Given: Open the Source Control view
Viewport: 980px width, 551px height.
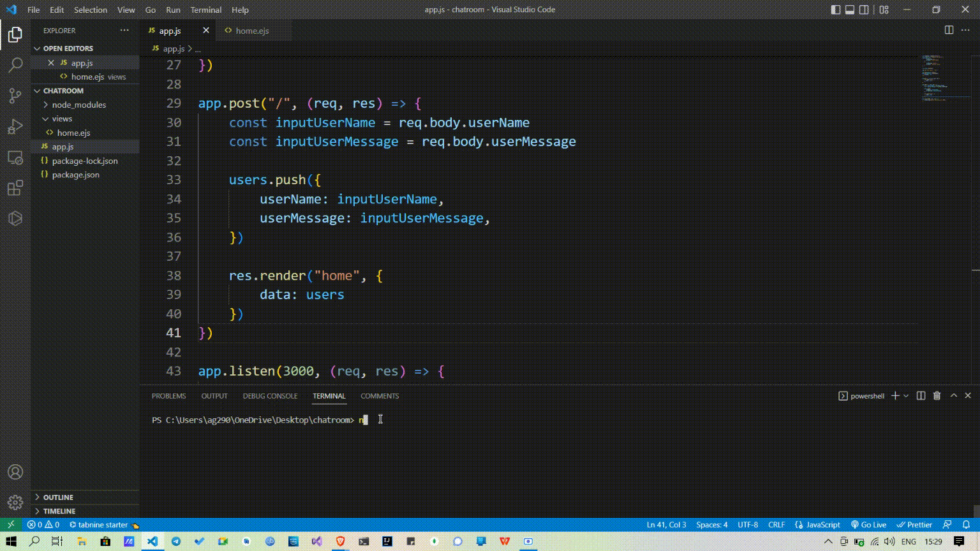Looking at the screenshot, I should 15,96.
